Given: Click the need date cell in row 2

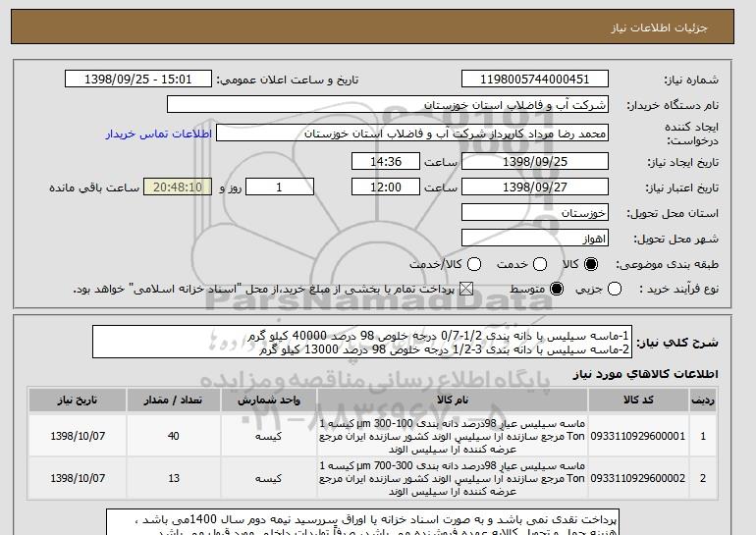Looking at the screenshot, I should tap(78, 478).
